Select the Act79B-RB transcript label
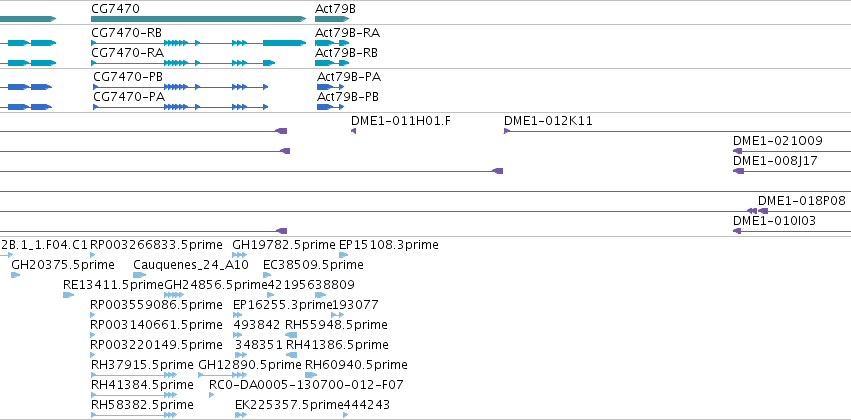This screenshot has height=420, width=851. 346,53
